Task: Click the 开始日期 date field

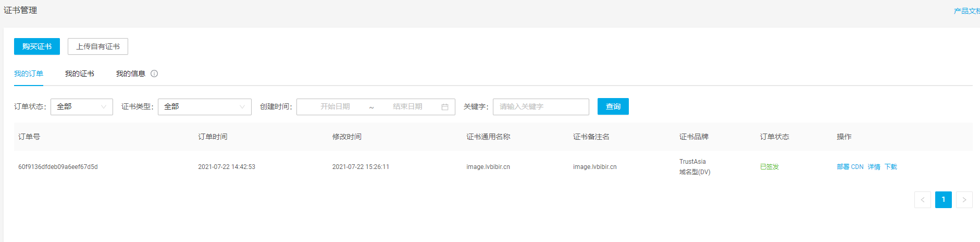Action: 335,106
